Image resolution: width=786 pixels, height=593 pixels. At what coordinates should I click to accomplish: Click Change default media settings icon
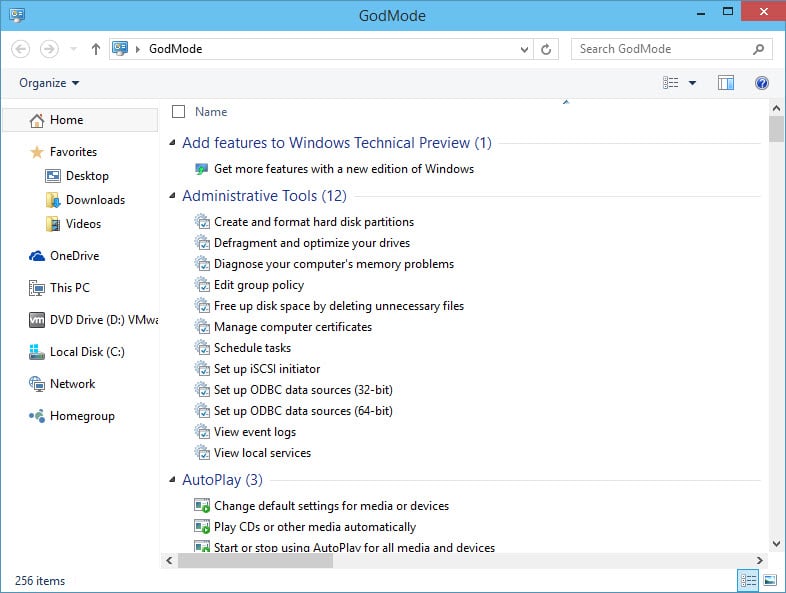tap(202, 506)
